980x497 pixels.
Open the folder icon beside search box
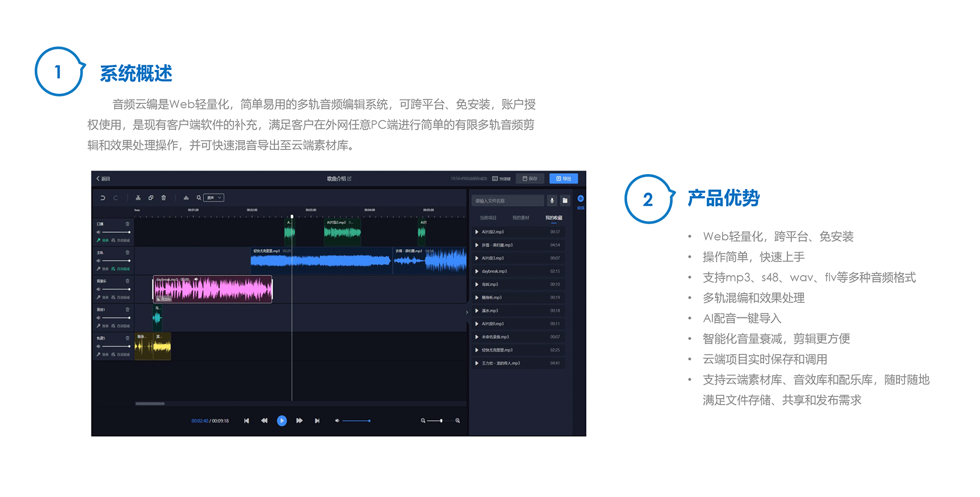(x=565, y=201)
